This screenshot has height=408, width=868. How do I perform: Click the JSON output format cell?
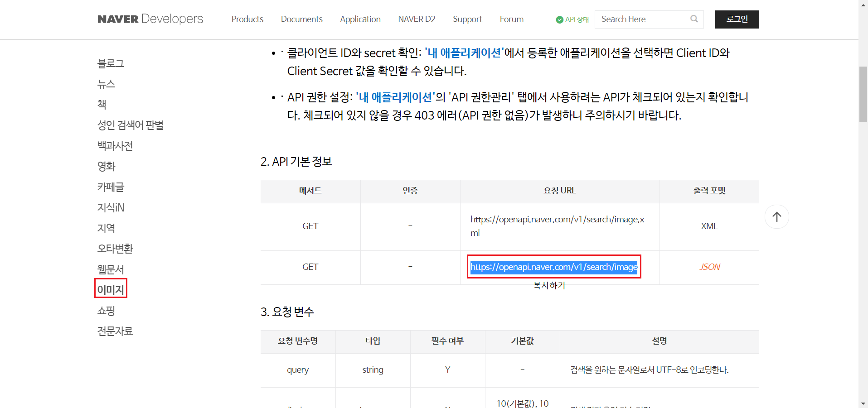pyautogui.click(x=709, y=267)
